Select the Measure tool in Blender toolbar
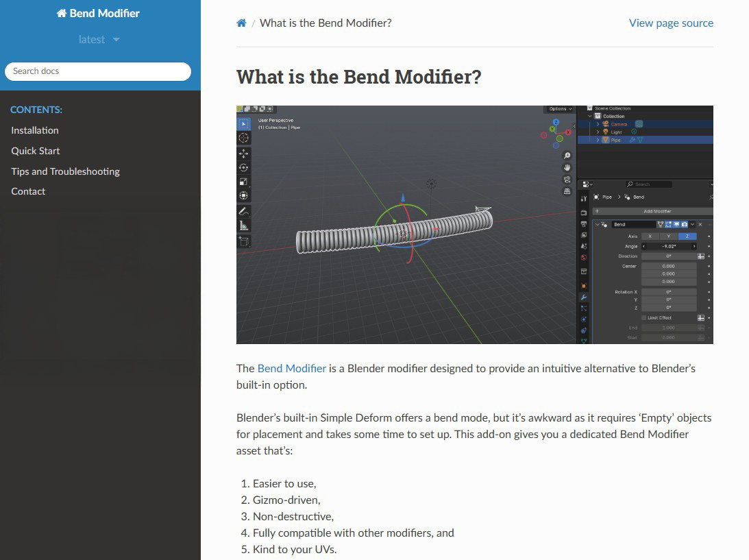Viewport: 749px width, 560px height. tap(244, 226)
